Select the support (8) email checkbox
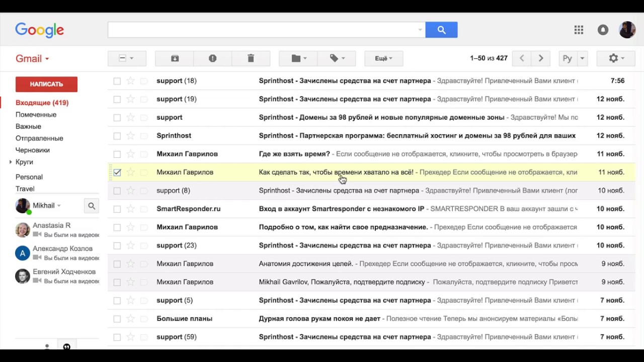Image resolution: width=644 pixels, height=362 pixels. 117,191
